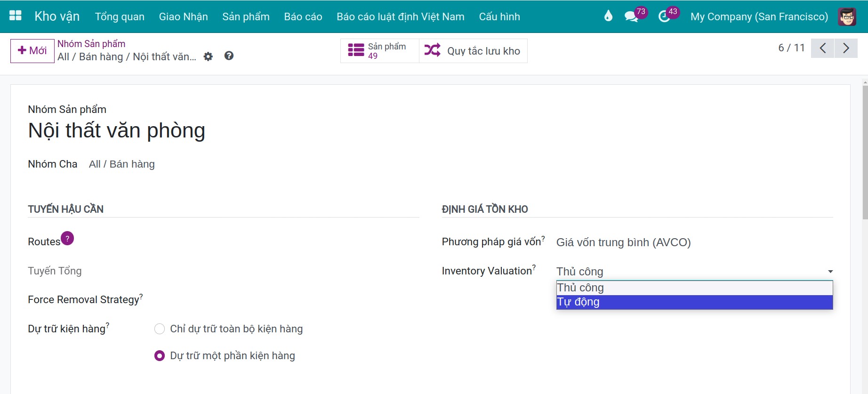This screenshot has height=394, width=868.
Task: Edit the 'Nội thất văn phòng' name field
Action: point(117,130)
